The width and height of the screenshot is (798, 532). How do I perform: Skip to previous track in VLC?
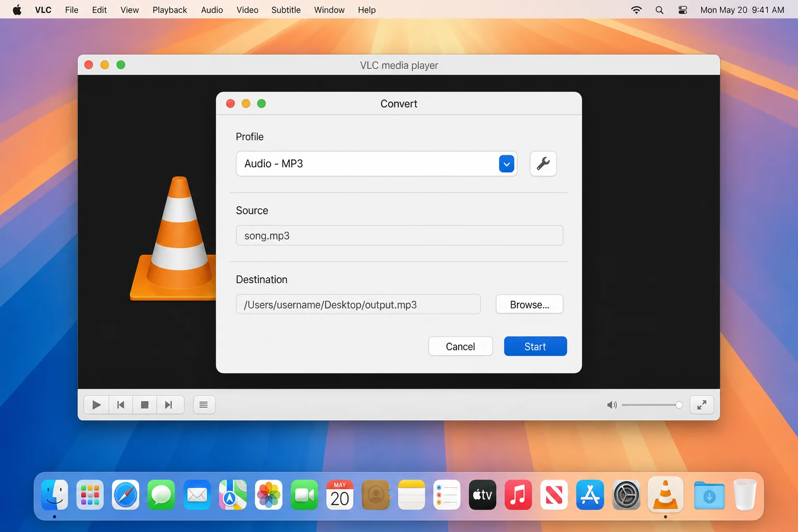tap(121, 405)
